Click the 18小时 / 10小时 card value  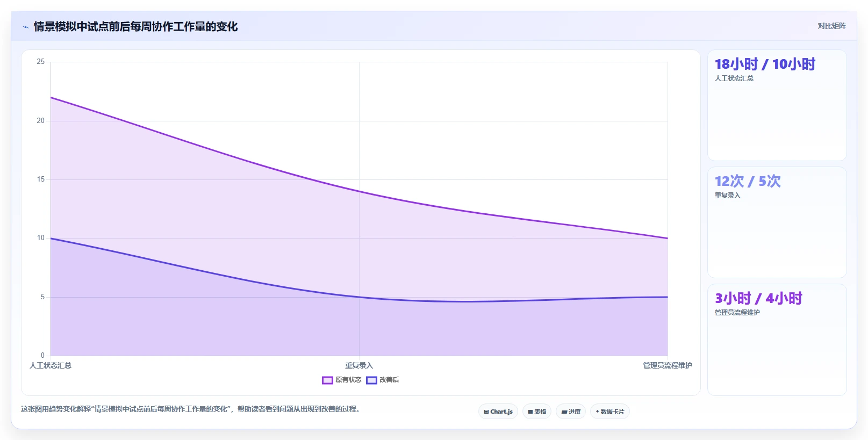click(765, 64)
